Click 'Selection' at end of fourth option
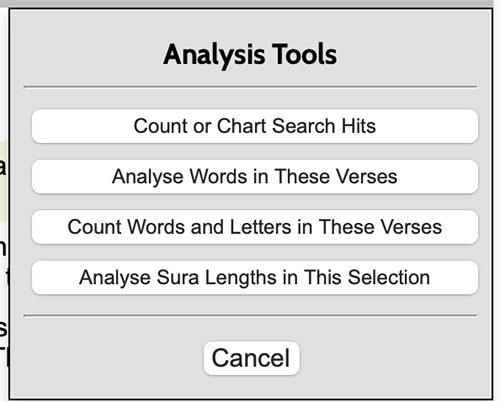This screenshot has height=402, width=500. point(389,278)
